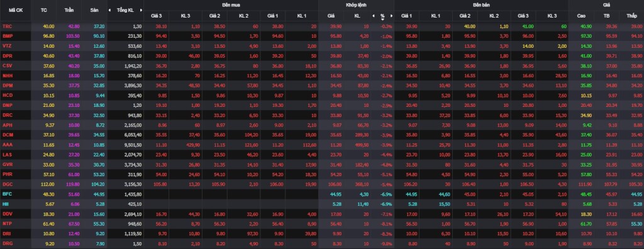Viewport: 644px width, 249px height.
Task: Sort table by Mã CK column header
Action: pos(16,10)
